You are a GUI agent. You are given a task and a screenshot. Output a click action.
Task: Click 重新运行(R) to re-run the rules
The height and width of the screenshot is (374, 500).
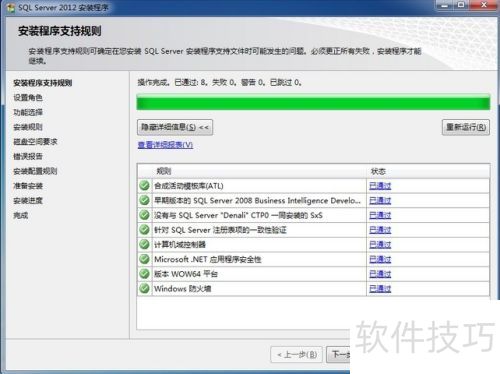click(466, 127)
